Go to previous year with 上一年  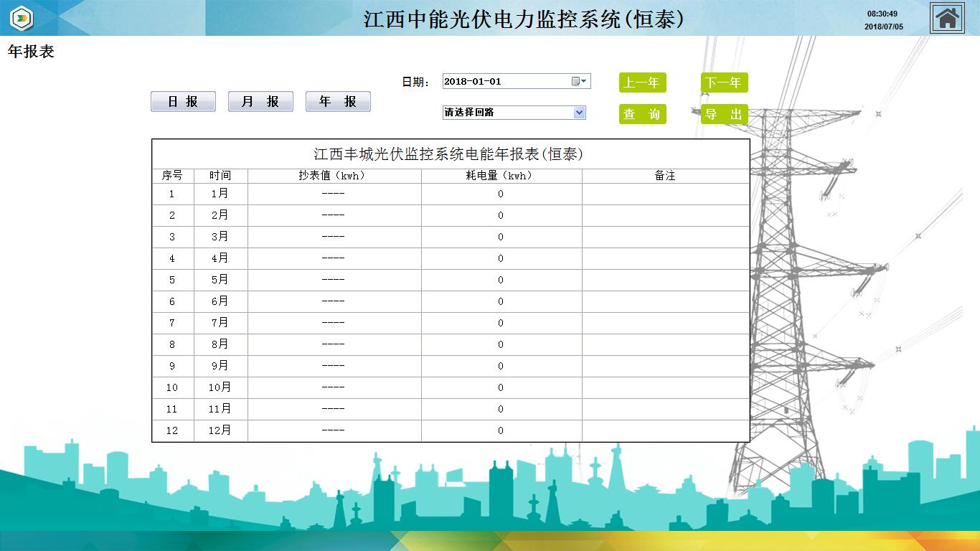642,83
